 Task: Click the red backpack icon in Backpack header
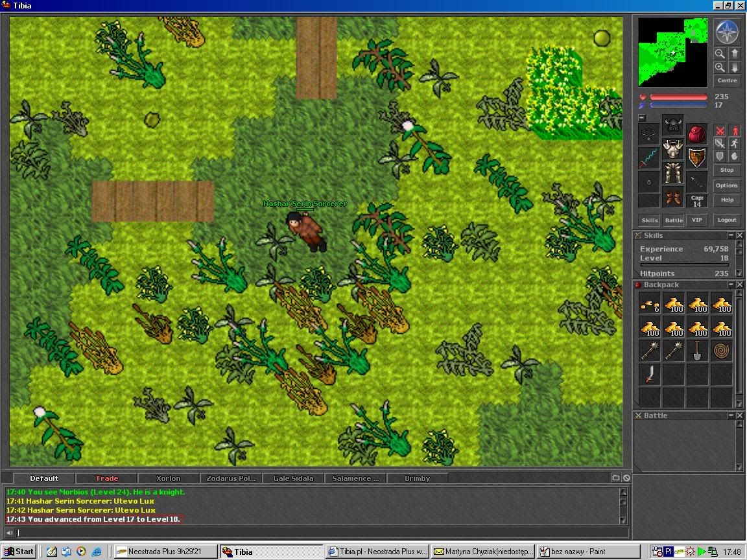pos(638,285)
